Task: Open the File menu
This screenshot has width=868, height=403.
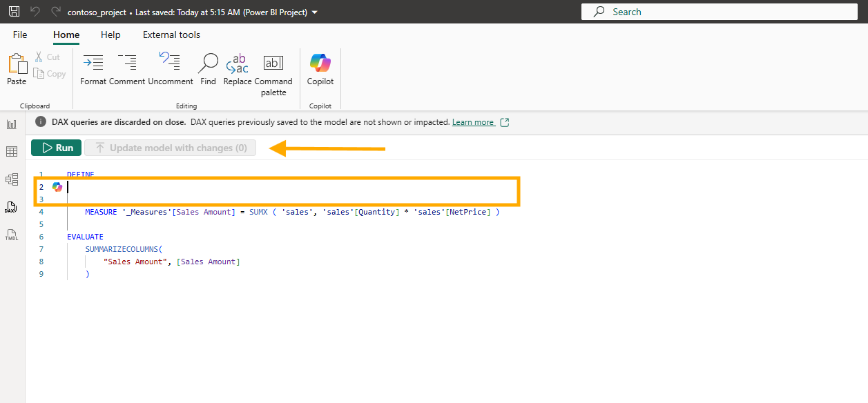Action: 20,35
